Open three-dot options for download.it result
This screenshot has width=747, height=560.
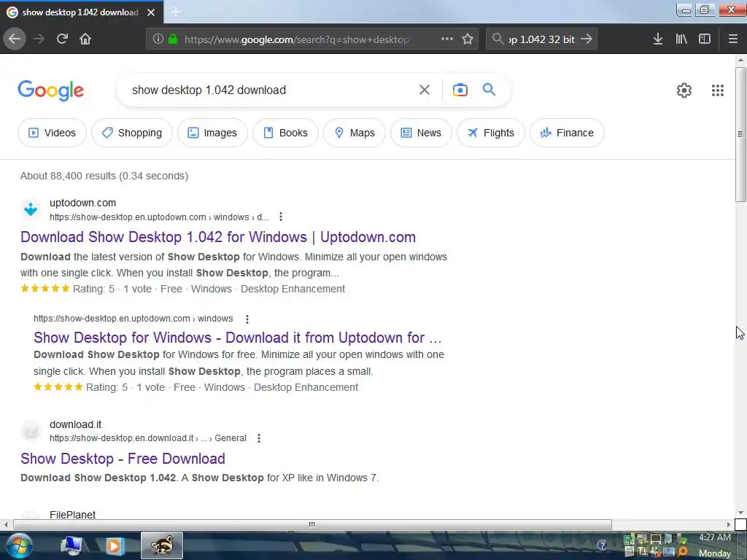point(259,438)
